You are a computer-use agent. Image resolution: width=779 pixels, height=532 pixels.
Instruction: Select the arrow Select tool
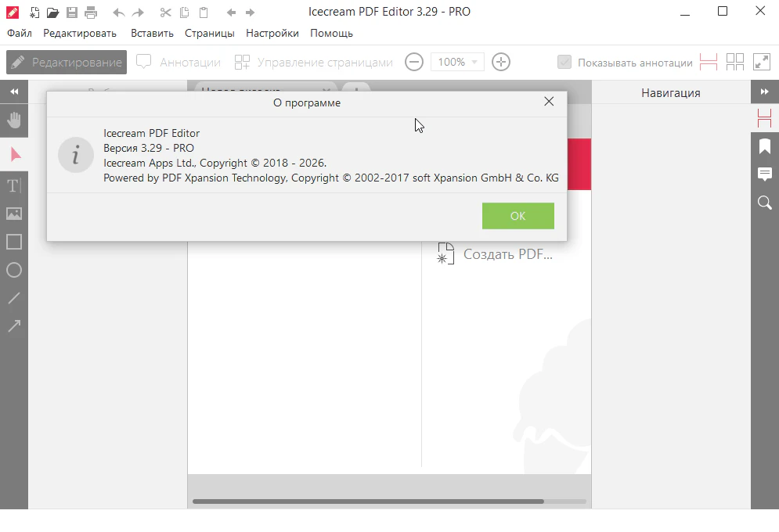point(14,154)
